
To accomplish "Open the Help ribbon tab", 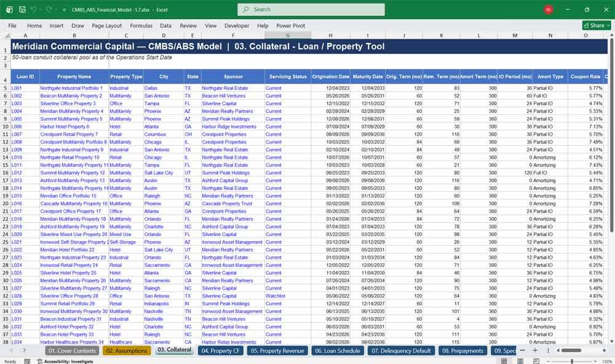I will [263, 25].
